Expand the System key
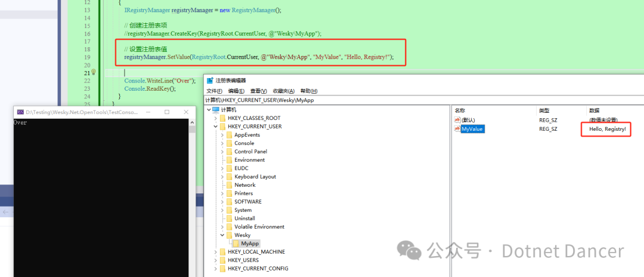The width and height of the screenshot is (644, 277). coord(222,210)
